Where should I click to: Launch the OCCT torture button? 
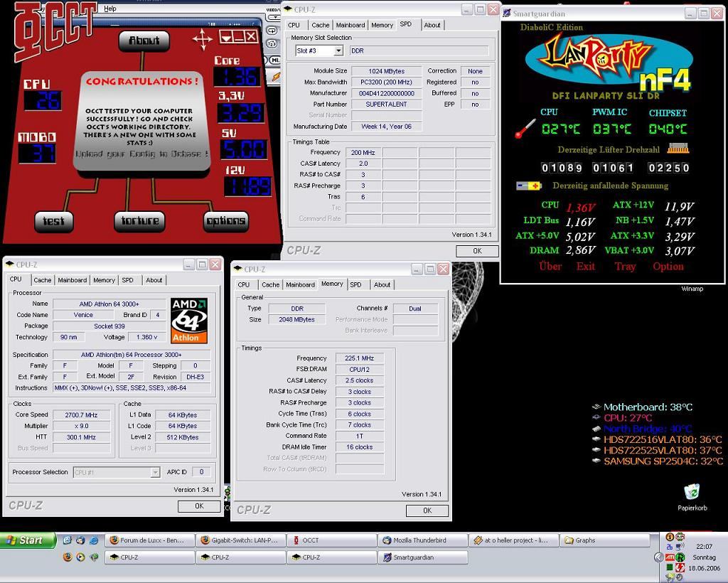pos(140,221)
